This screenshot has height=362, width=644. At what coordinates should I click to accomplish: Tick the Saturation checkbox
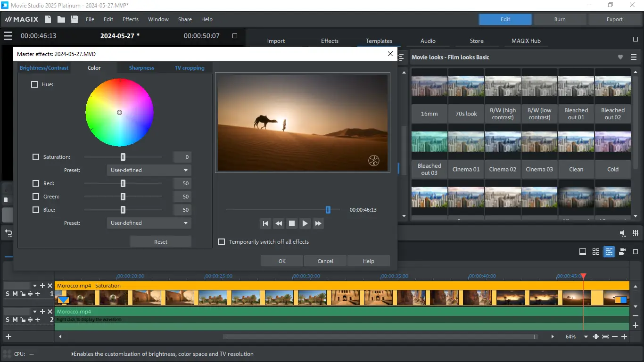[36, 157]
